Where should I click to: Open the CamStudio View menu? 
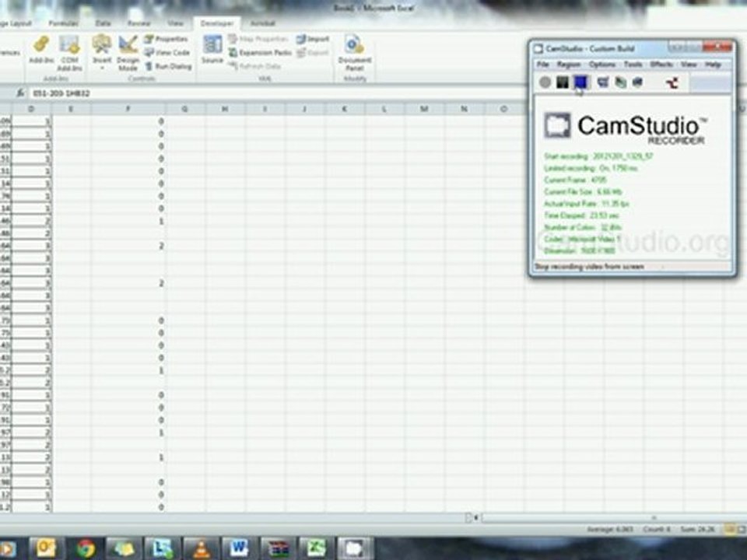tap(689, 65)
